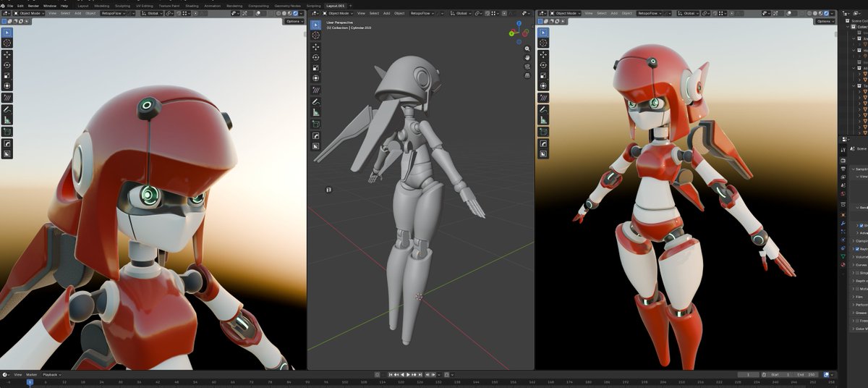Switch to the Sculpting workspace tab
Viewport: 868px width, 388px height.
pos(122,5)
